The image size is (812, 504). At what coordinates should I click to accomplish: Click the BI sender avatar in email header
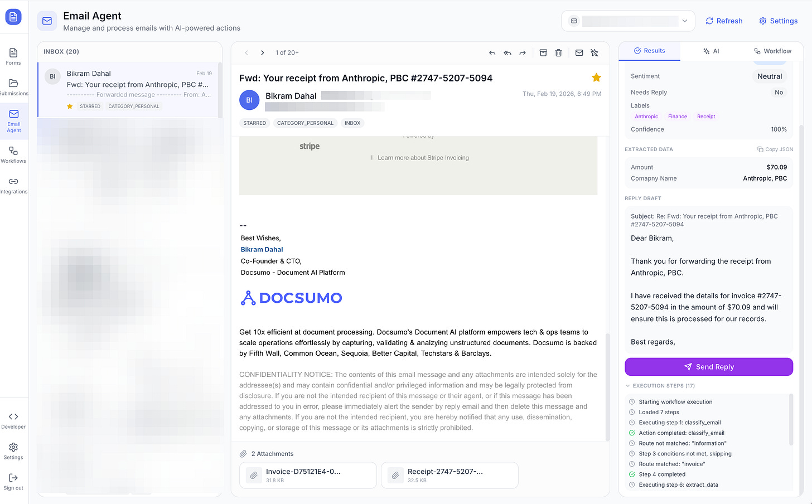click(x=249, y=100)
